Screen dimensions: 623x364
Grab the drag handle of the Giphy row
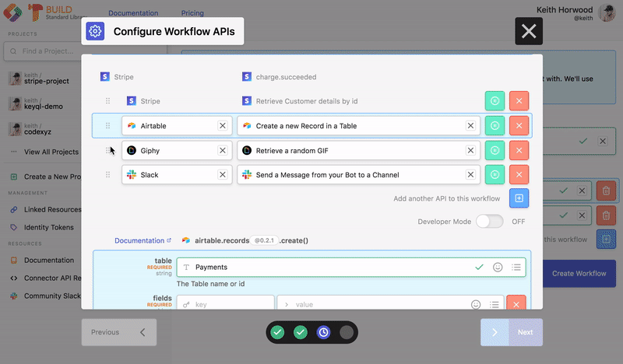pos(107,150)
